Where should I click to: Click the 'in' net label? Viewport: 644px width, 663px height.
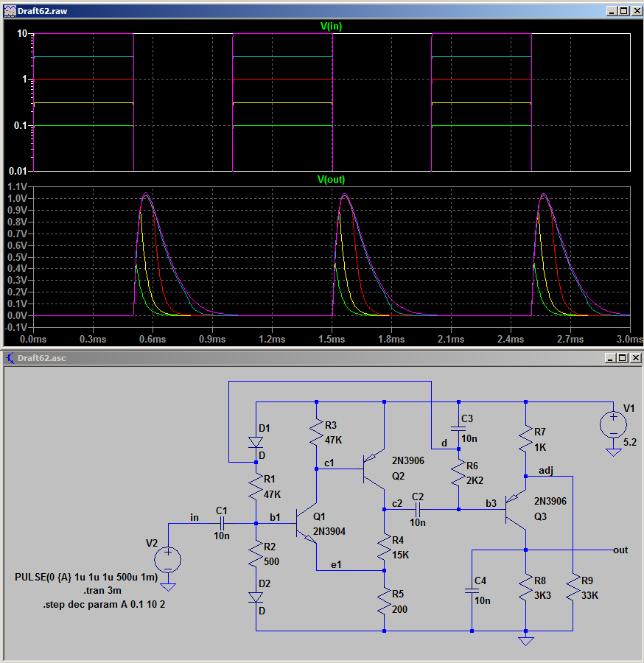(195, 517)
